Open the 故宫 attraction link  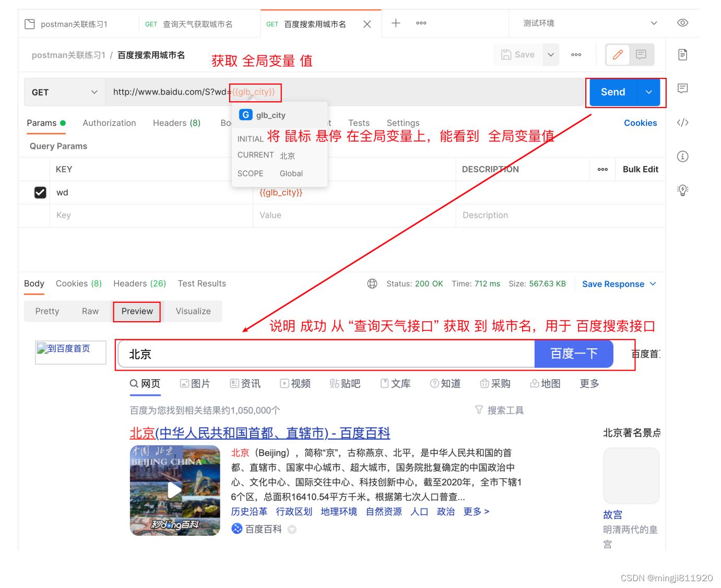pos(612,514)
